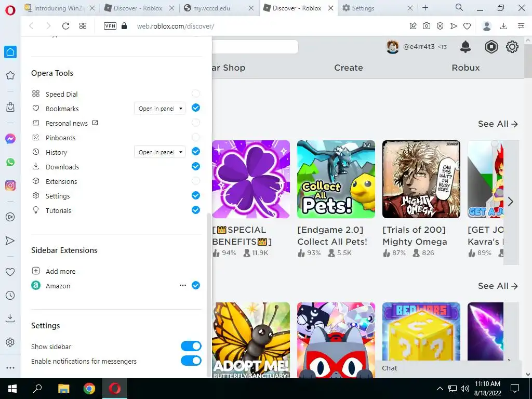532x399 pixels.
Task: Open the Speed Dial toolbar button
Action: (x=83, y=26)
